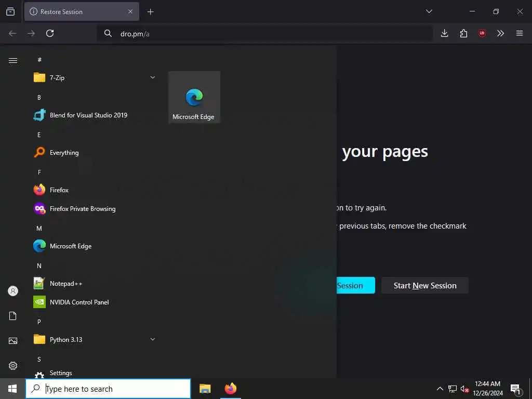Open the Python 3.13 folder entry
The width and height of the screenshot is (532, 399).
pos(94,339)
